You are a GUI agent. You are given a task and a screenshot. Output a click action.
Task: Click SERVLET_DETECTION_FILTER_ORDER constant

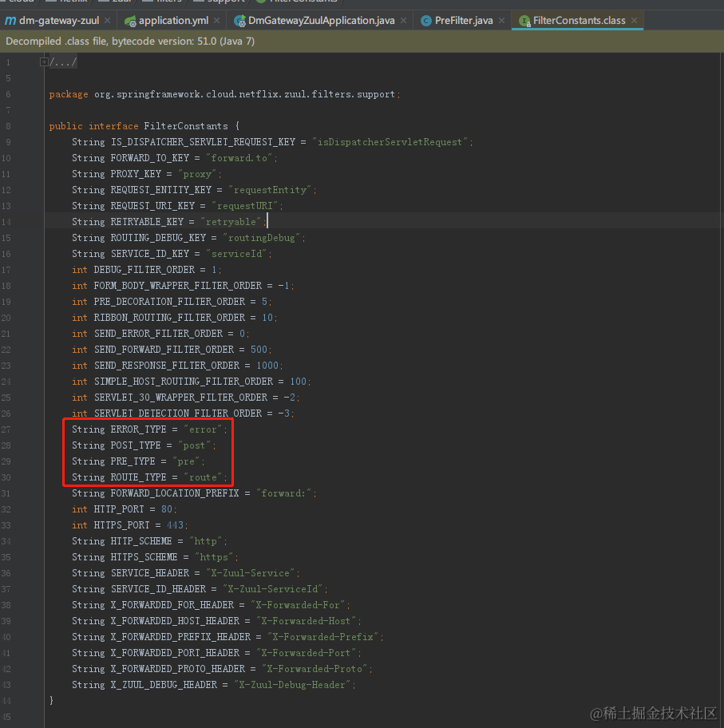[177, 413]
